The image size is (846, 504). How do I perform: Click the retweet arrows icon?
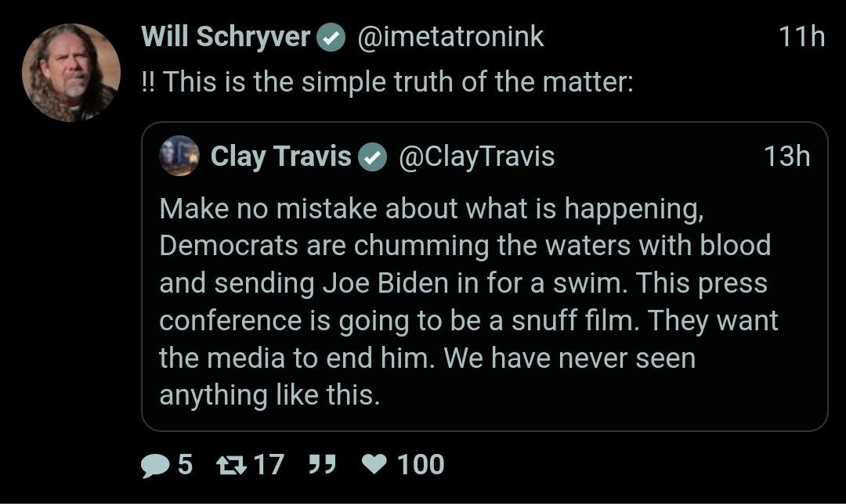231,465
